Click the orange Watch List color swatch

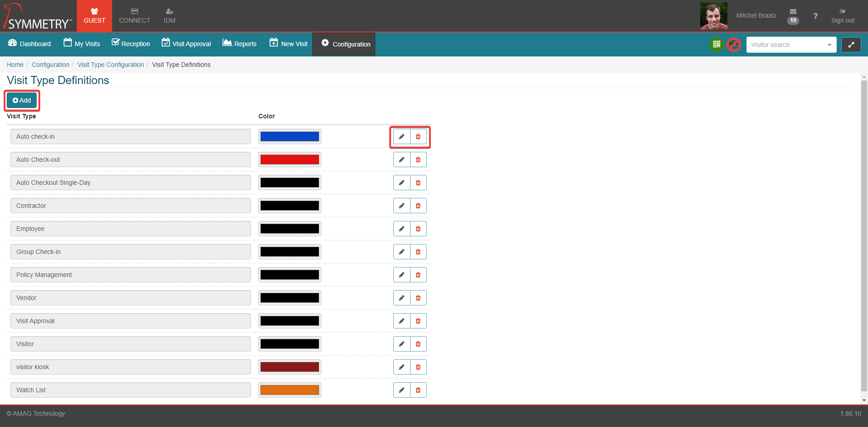290,390
